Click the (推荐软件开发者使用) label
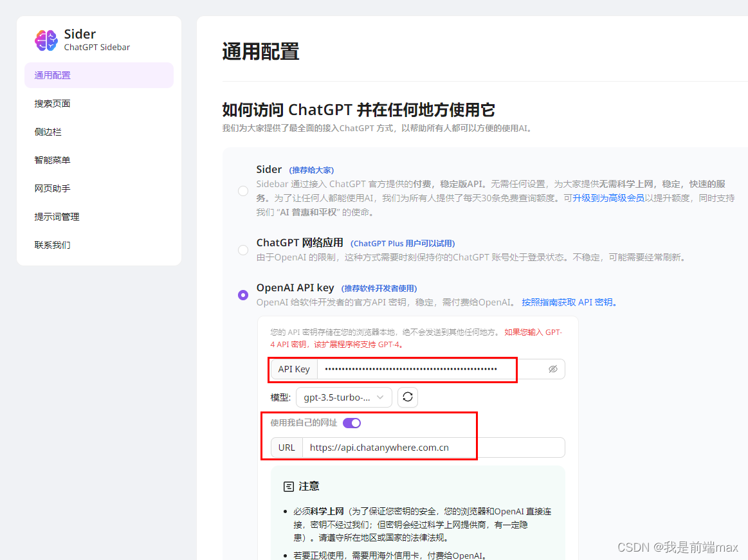Viewport: 748px width, 560px height. tap(379, 288)
